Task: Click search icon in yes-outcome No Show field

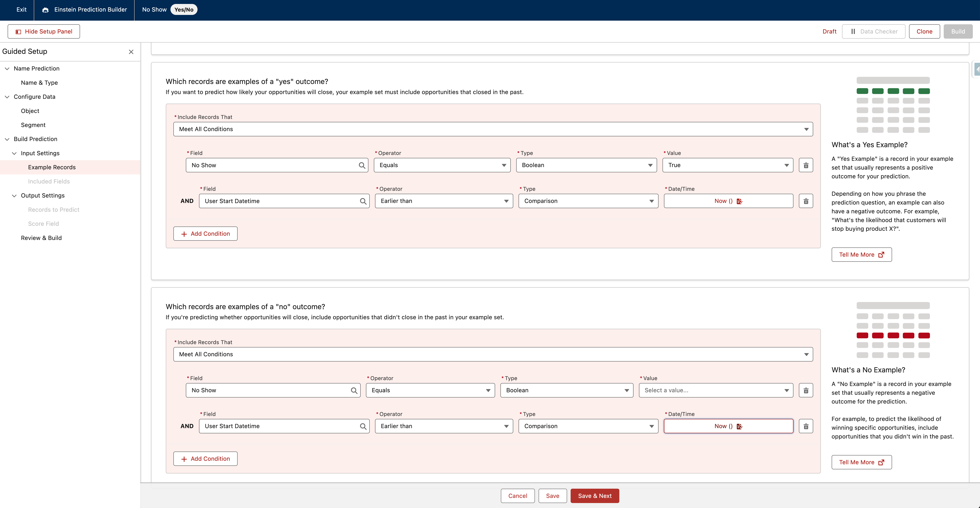Action: click(362, 165)
